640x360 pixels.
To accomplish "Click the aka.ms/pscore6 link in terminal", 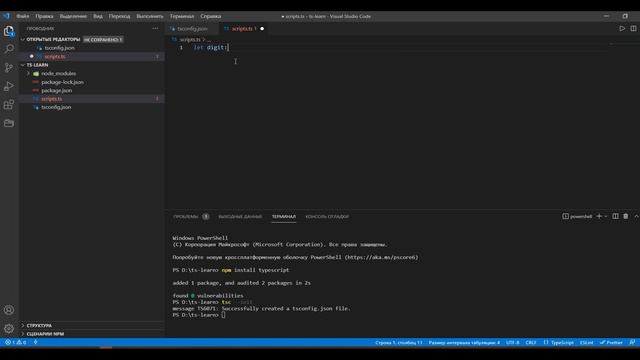I will [382, 258].
